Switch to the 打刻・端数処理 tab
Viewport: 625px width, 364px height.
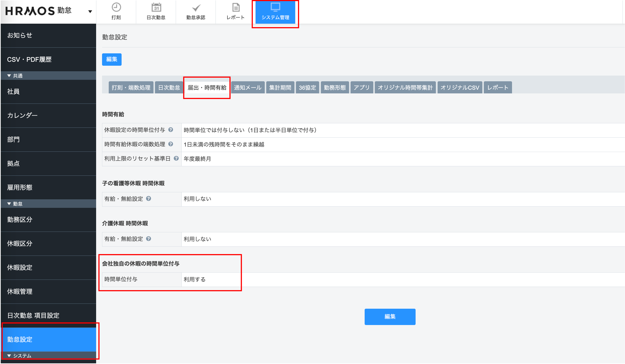(x=131, y=87)
